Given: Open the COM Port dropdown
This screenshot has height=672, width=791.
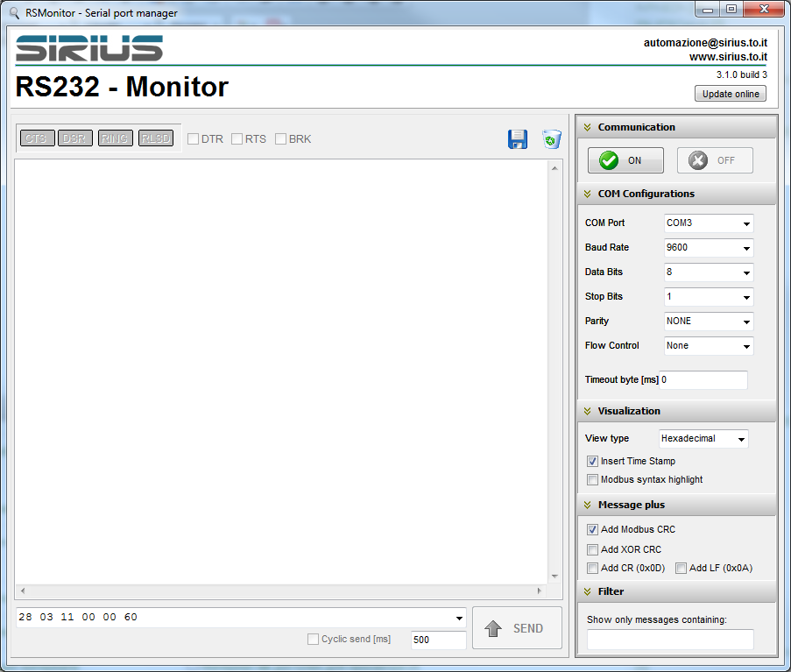Looking at the screenshot, I should click(708, 223).
